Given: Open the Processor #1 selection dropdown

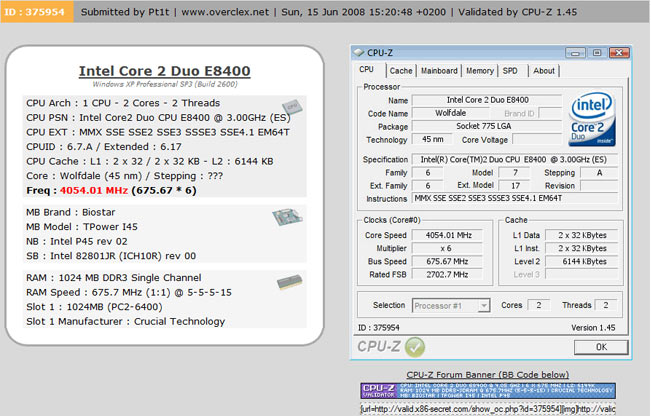Looking at the screenshot, I should click(483, 306).
